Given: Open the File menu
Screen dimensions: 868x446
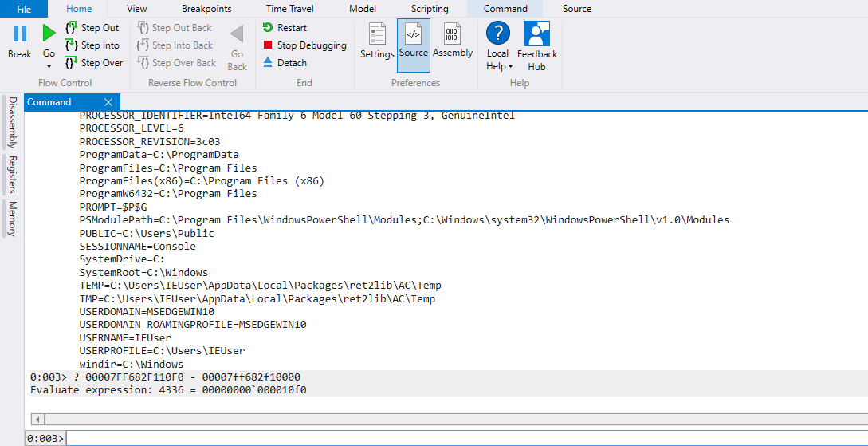Looking at the screenshot, I should pos(24,9).
